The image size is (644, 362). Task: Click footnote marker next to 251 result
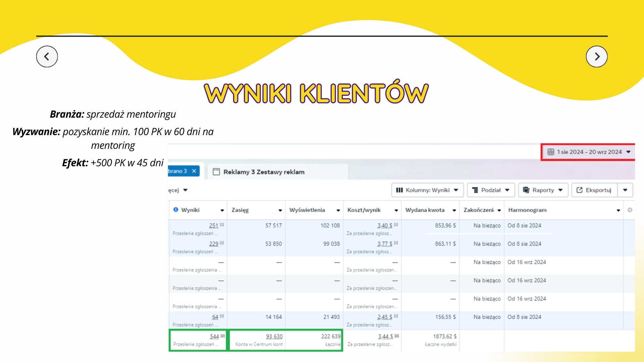click(x=222, y=225)
